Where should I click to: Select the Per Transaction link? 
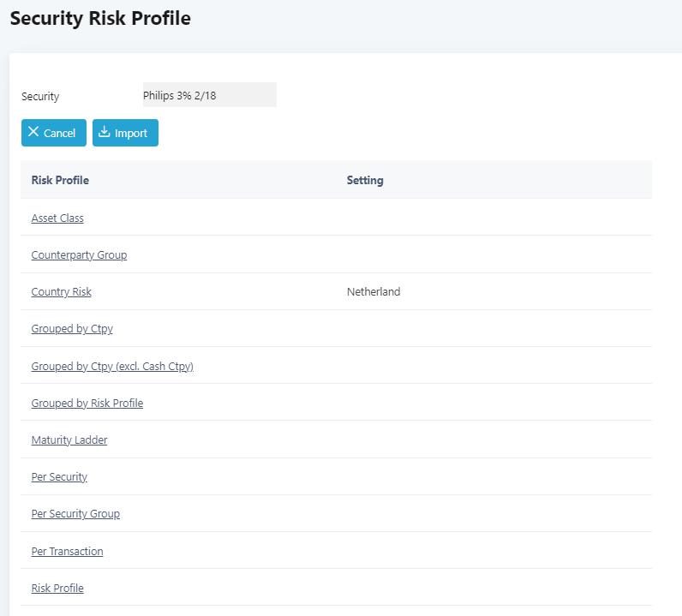[x=67, y=552]
